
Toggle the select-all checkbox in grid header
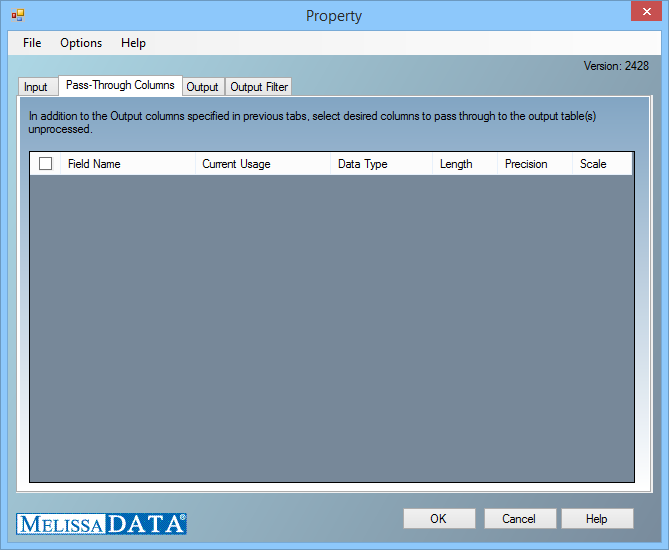tap(46, 164)
